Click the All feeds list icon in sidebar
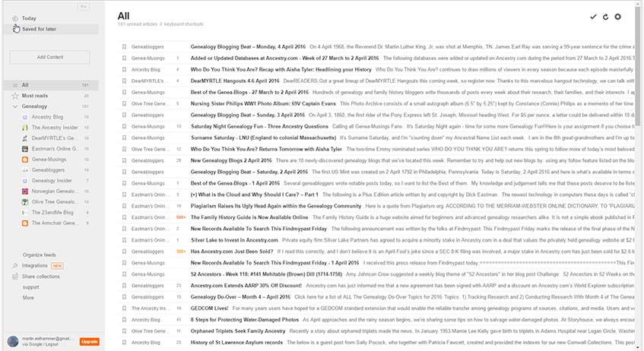 [15, 85]
